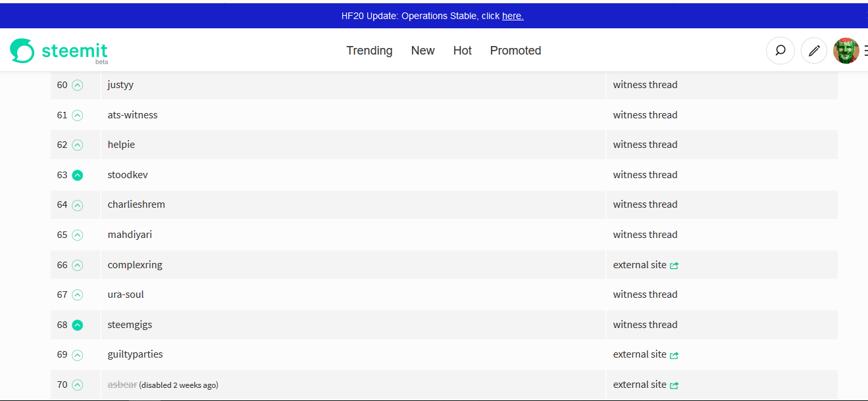Click rank number 68
Image resolution: width=868 pixels, height=401 pixels.
(x=63, y=325)
